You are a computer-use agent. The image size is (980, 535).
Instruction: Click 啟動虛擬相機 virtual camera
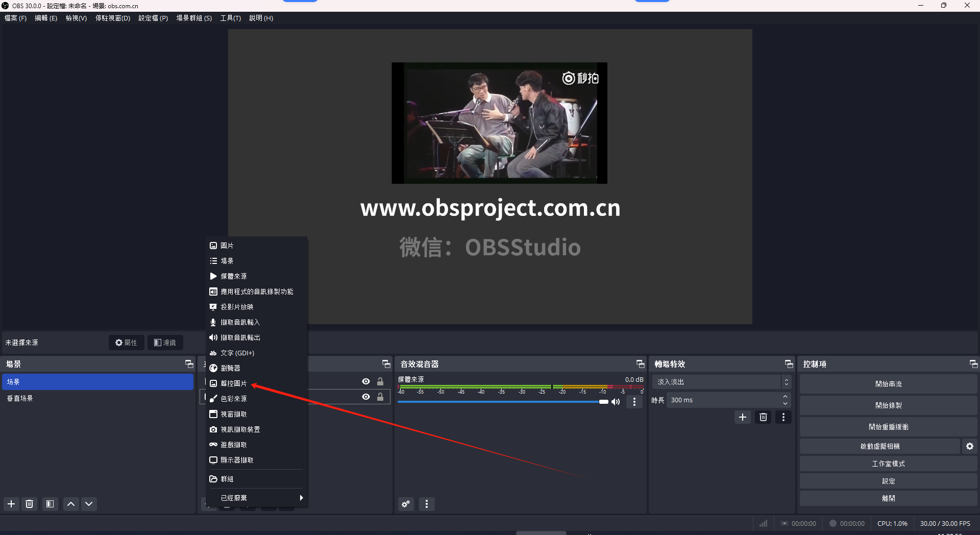[x=880, y=446]
